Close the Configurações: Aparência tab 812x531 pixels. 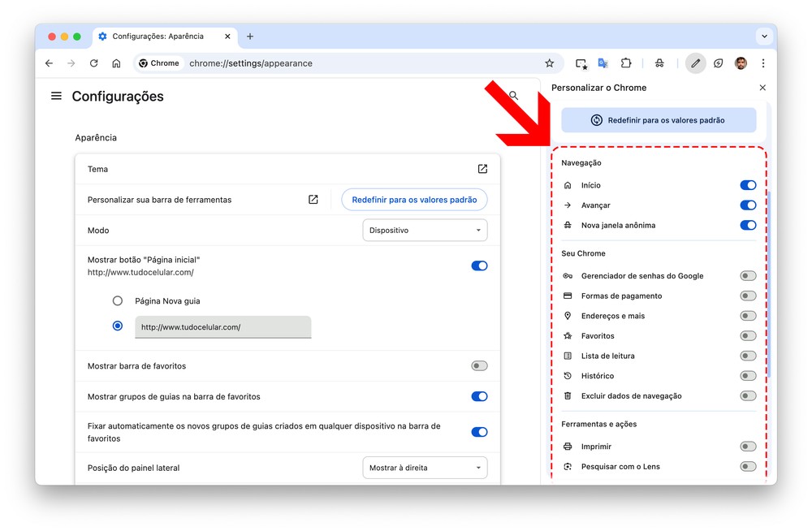click(227, 37)
